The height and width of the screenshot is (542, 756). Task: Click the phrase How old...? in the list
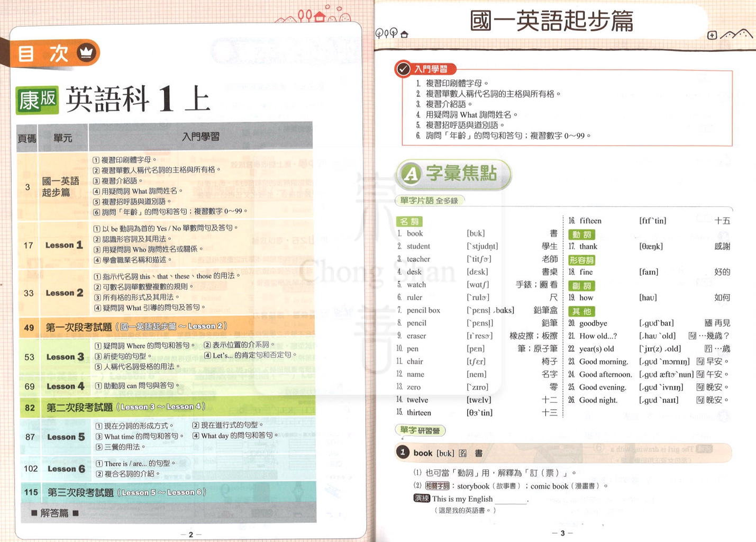(x=598, y=336)
